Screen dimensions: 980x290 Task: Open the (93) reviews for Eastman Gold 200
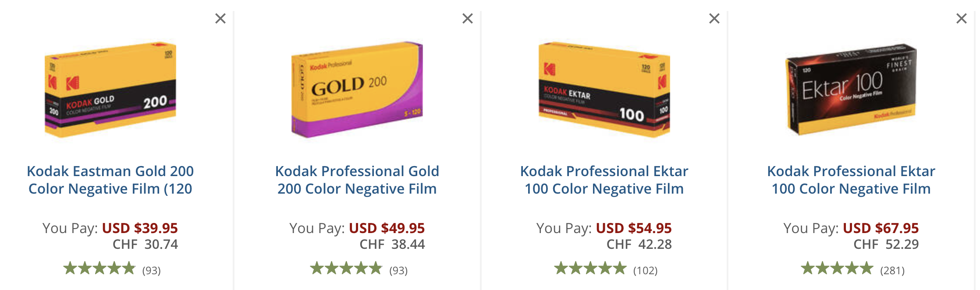(x=152, y=270)
